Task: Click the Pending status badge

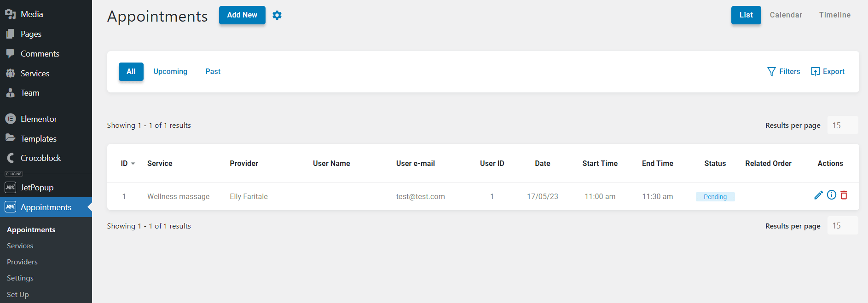Action: click(x=715, y=197)
